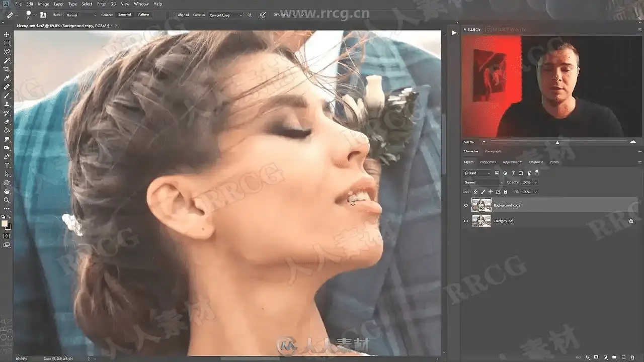Set healing Source to Sampled
This screenshot has height=362, width=644.
click(x=124, y=15)
